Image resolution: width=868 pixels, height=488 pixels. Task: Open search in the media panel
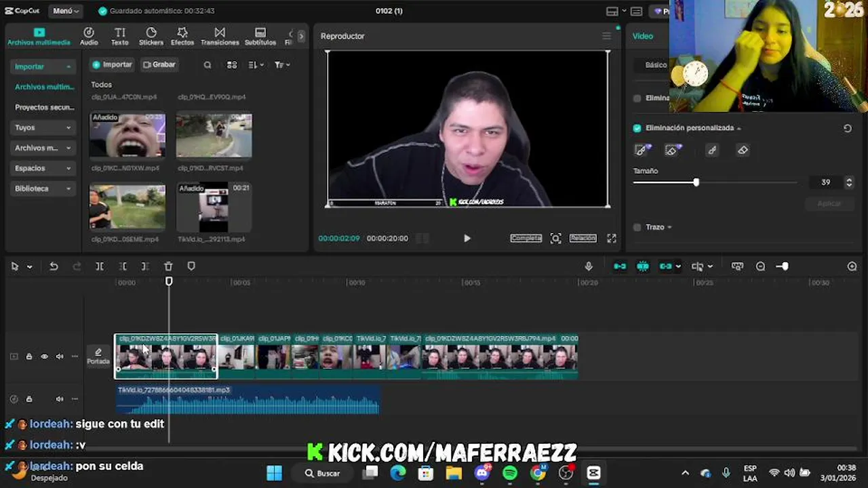[x=208, y=65]
